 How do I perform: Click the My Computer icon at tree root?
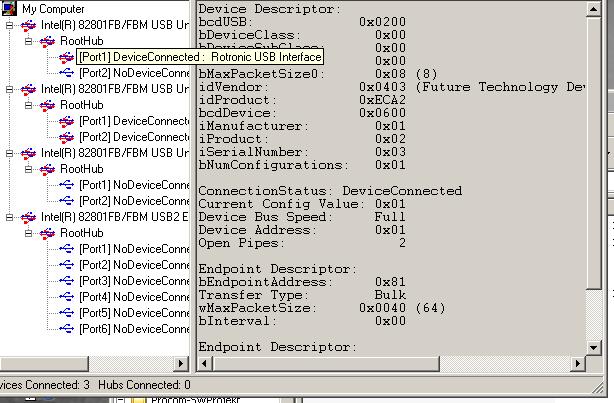click(x=11, y=9)
